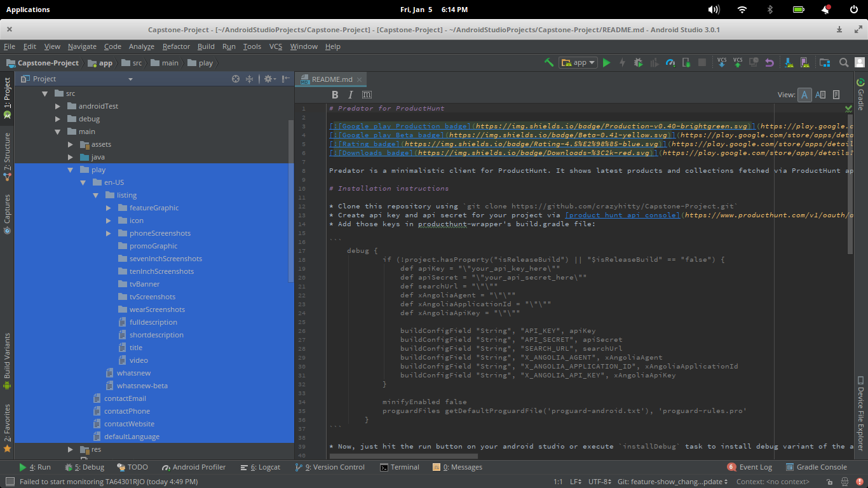Collapse the listing folder in tree
The width and height of the screenshot is (868, 488).
tap(96, 195)
